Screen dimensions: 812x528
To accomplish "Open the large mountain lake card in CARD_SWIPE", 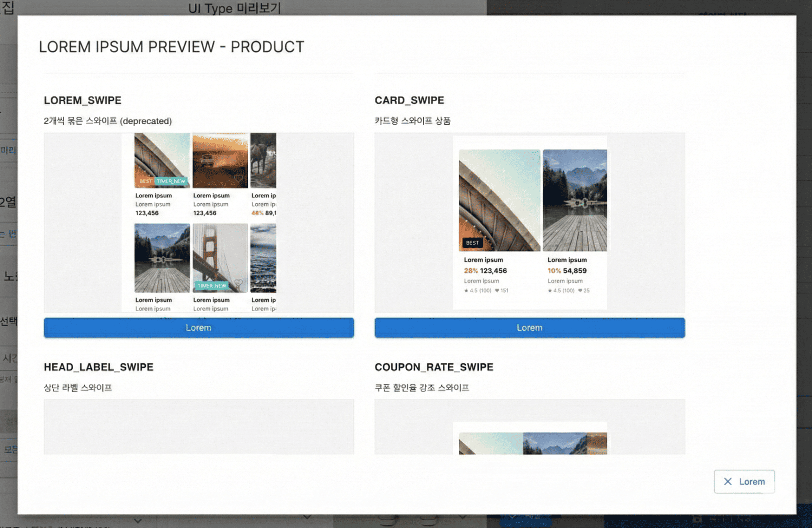I will tap(574, 200).
